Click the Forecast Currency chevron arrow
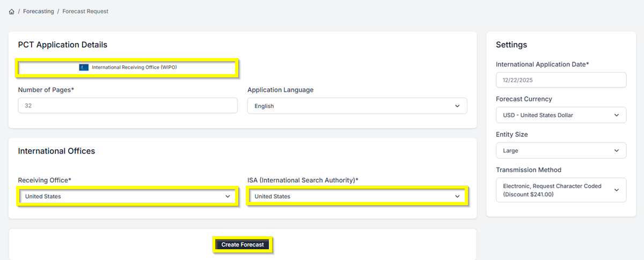 [617, 115]
